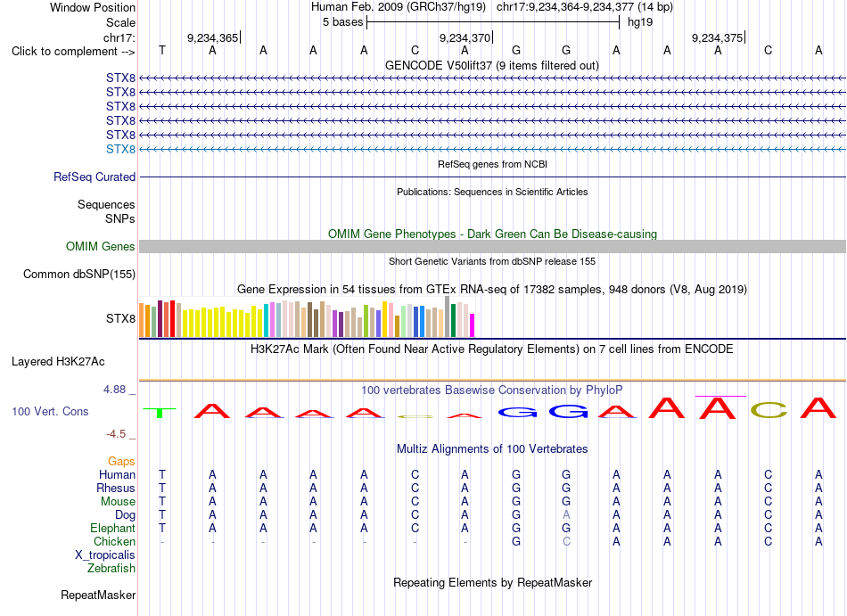Click the tall grey bar in GTEx chart
Viewport: 847px width, 616px height.
[x=447, y=316]
